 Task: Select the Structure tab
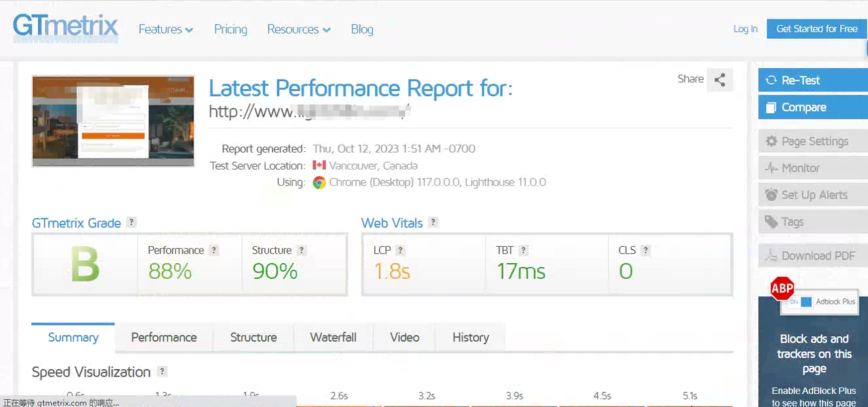pyautogui.click(x=253, y=337)
